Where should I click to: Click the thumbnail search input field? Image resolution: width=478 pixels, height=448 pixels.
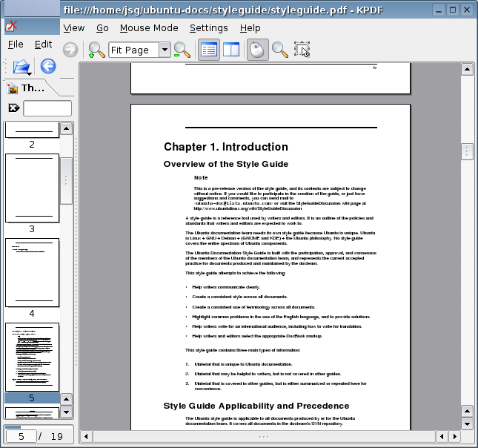click(x=47, y=108)
